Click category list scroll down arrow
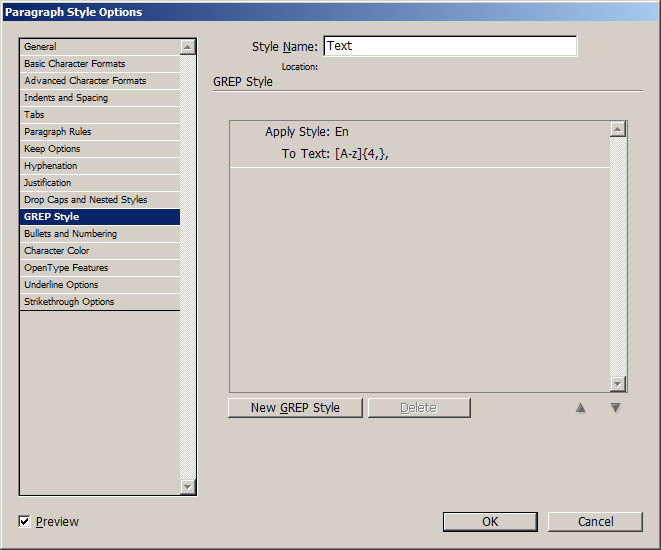Image resolution: width=661 pixels, height=550 pixels. tap(188, 487)
